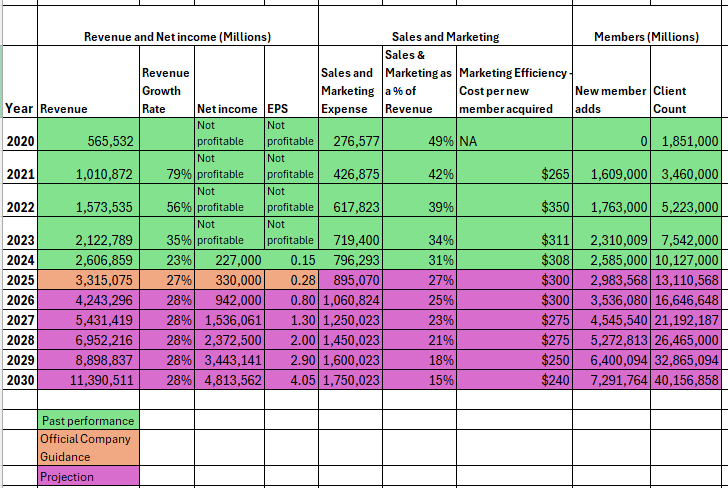Select the 35% growth rate for 2023
The width and height of the screenshot is (728, 488).
(167, 233)
